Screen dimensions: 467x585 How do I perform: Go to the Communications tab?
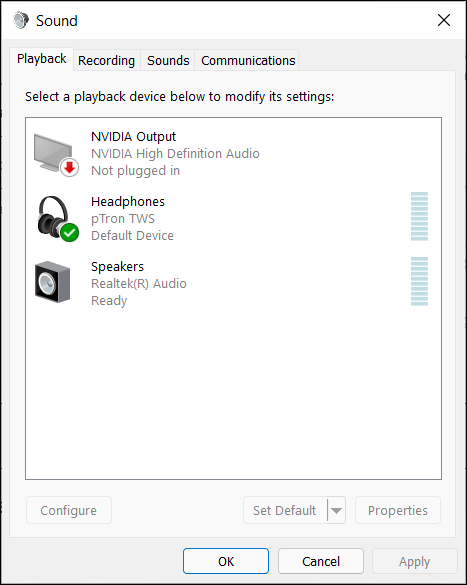[248, 60]
